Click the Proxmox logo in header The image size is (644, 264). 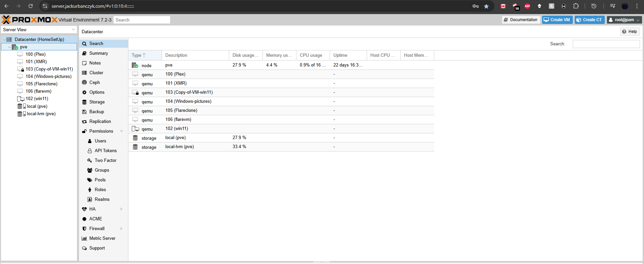[x=30, y=20]
